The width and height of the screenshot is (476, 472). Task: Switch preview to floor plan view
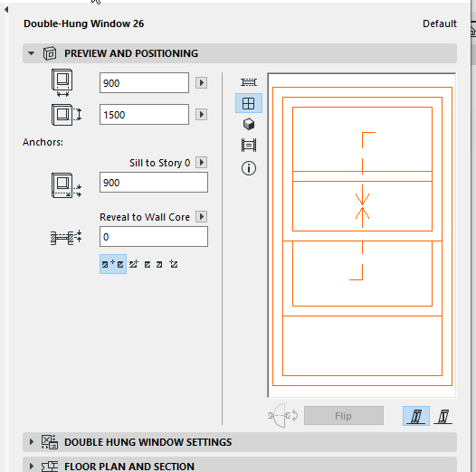249,82
